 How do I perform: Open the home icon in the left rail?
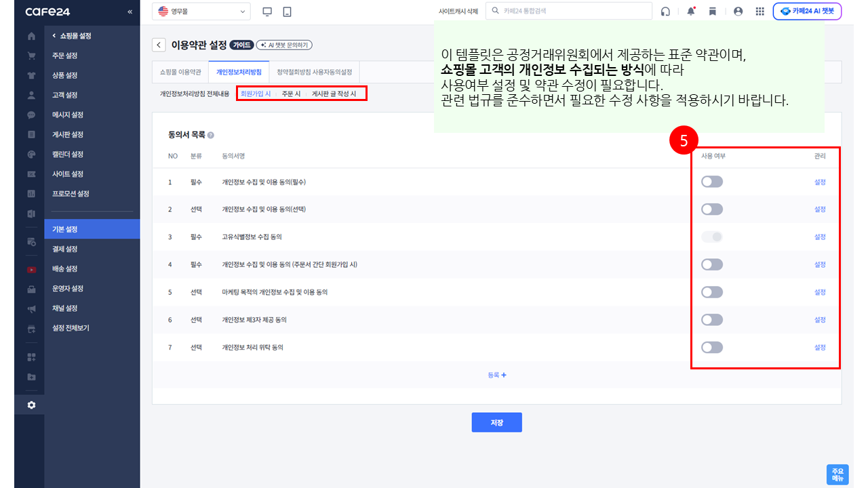(x=31, y=36)
